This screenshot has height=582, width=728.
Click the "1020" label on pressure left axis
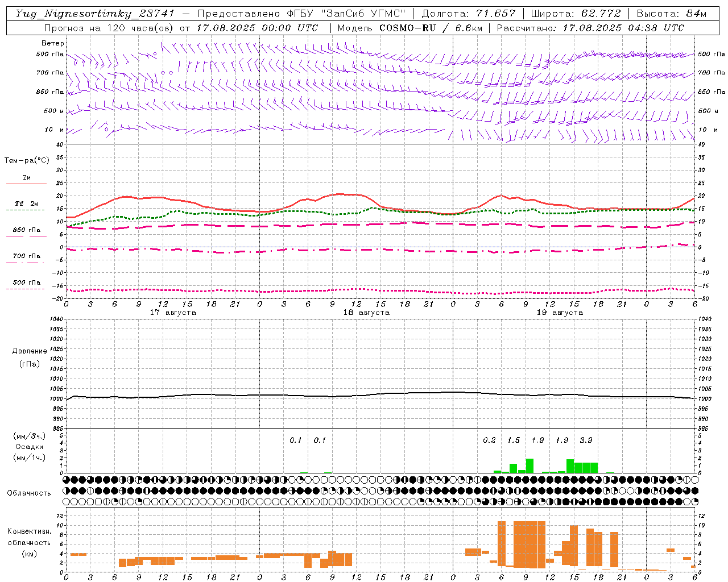[55, 359]
